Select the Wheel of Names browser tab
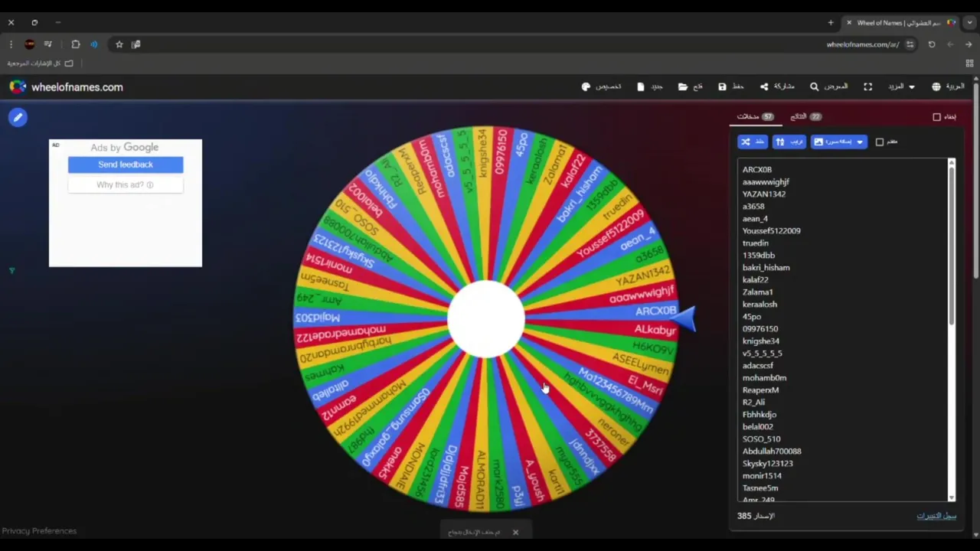 pyautogui.click(x=900, y=23)
